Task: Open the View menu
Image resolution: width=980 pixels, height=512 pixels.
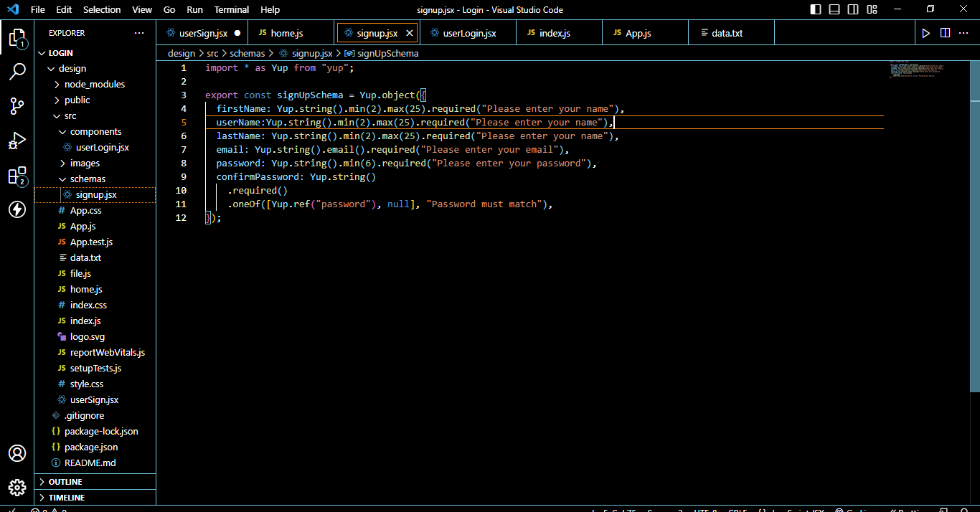Action: tap(142, 10)
